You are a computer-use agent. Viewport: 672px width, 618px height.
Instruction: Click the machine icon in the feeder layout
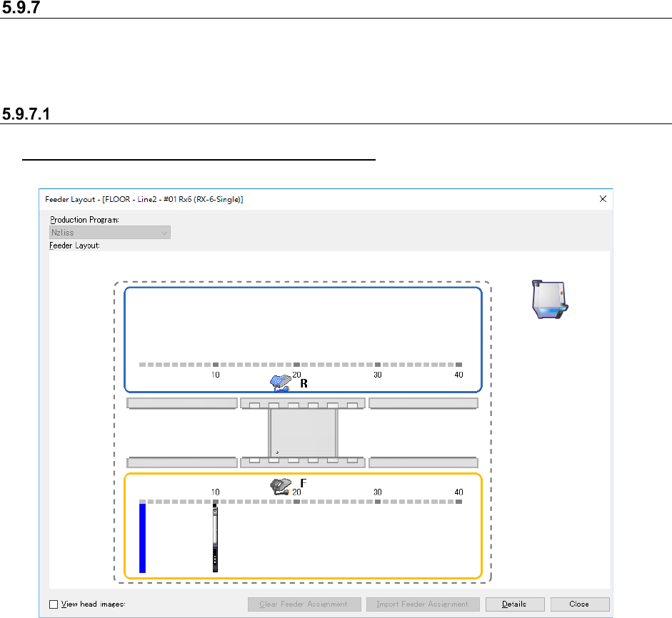pos(550,299)
